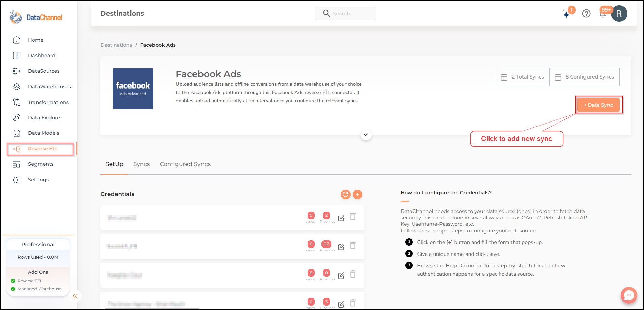This screenshot has height=310, width=644.
Task: Expand details with down chevron
Action: tap(366, 135)
